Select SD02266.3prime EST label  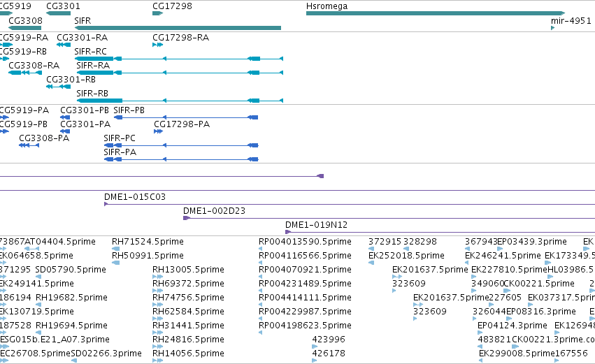pyautogui.click(x=106, y=354)
